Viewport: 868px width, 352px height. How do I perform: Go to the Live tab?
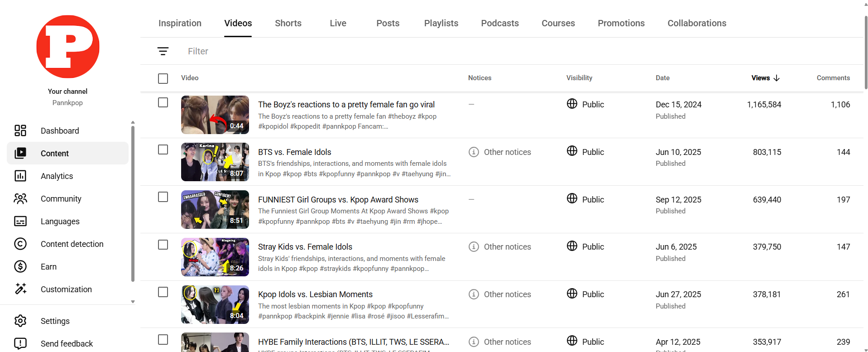338,23
